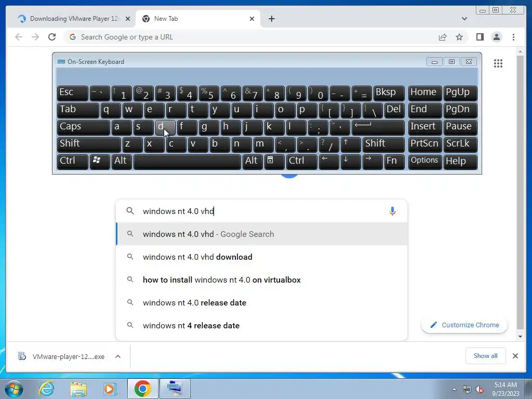The height and width of the screenshot is (399, 532).
Task: Toggle the Fn key on keyboard
Action: tap(394, 162)
